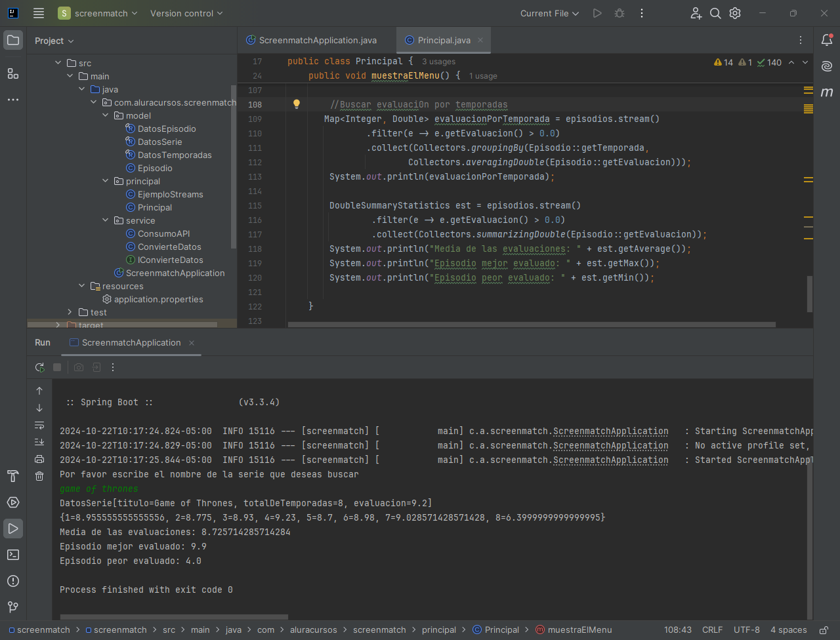This screenshot has width=840, height=640.
Task: Stop the running process button
Action: click(x=57, y=367)
